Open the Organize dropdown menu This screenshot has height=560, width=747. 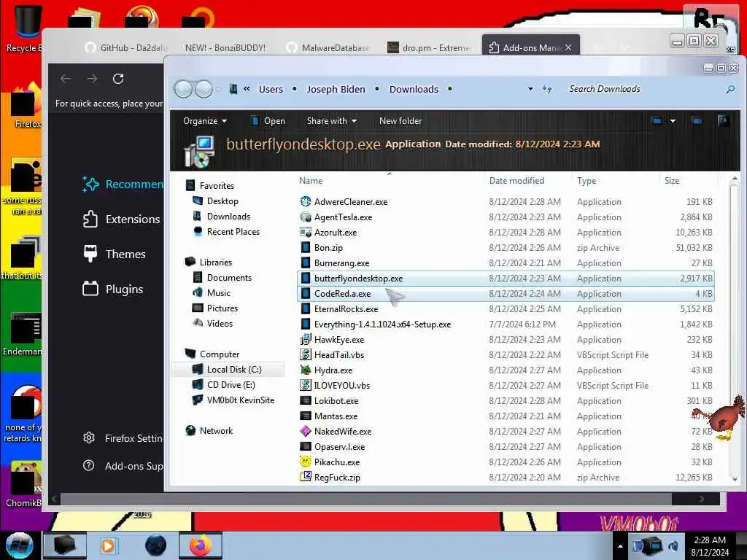(205, 121)
